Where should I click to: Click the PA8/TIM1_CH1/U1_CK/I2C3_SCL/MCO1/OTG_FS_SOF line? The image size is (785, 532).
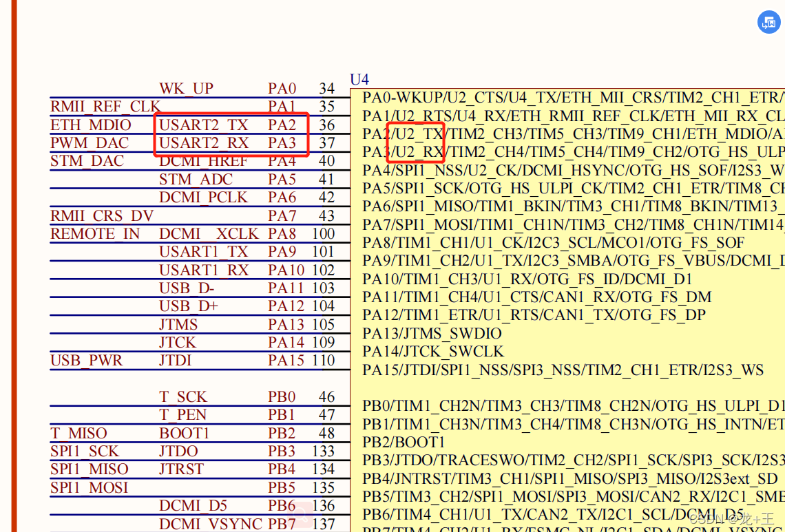click(553, 243)
